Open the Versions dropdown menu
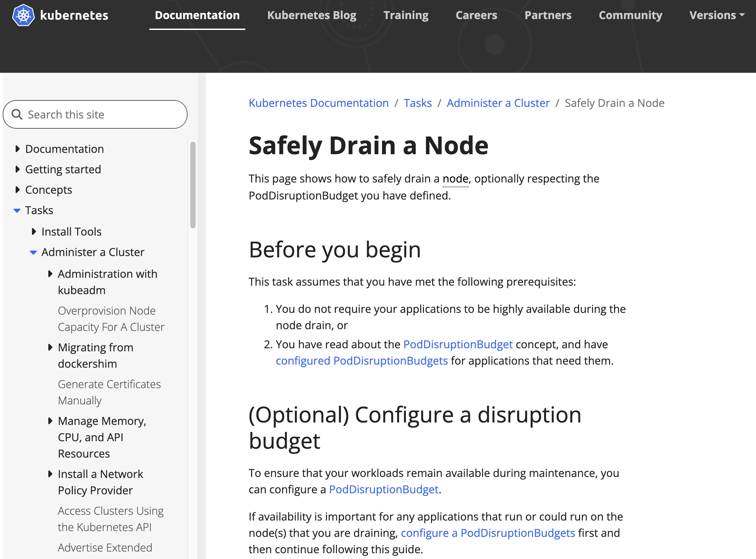This screenshot has height=559, width=756. click(x=717, y=15)
